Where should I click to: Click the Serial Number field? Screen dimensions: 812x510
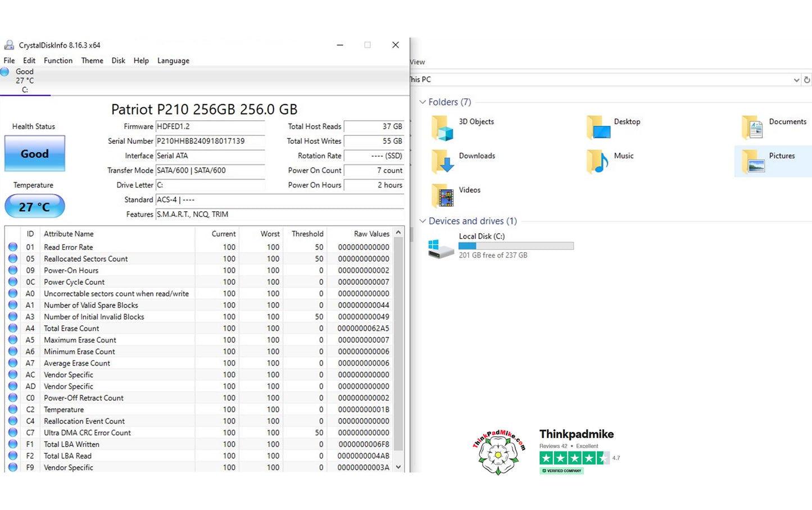pos(210,141)
